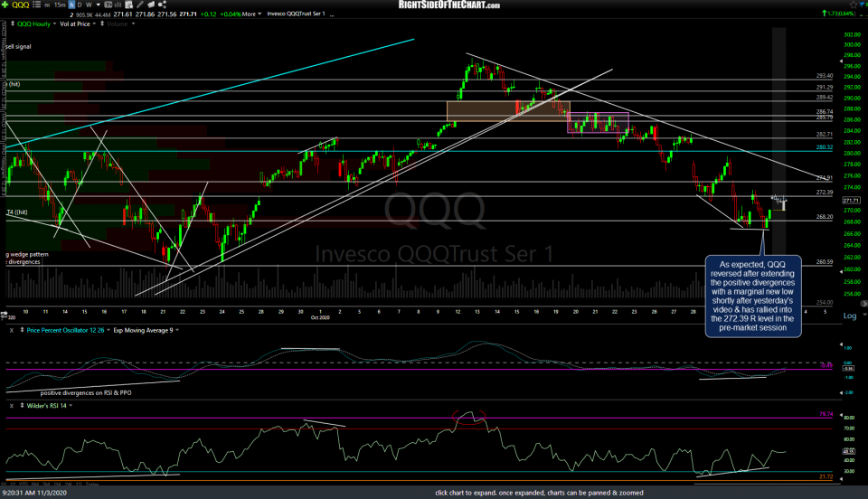
Task: Click the blue flag icon top right
Action: tap(863, 5)
